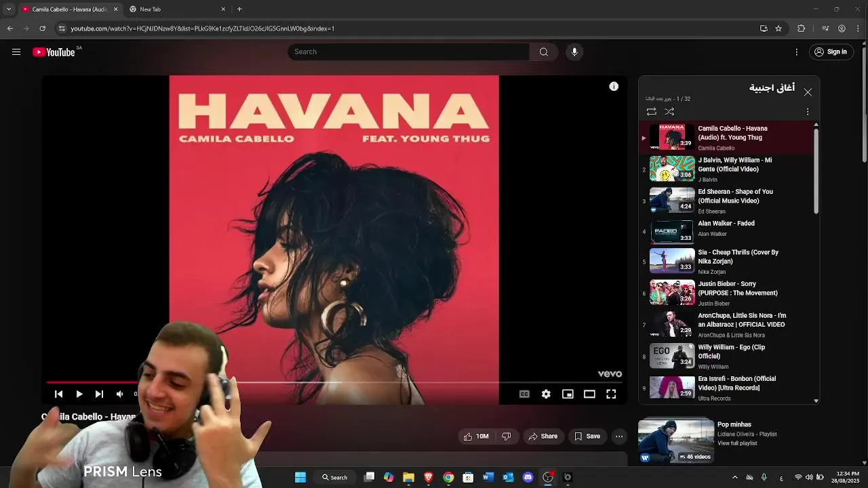Open player settings gear
The image size is (868, 488).
click(x=546, y=394)
